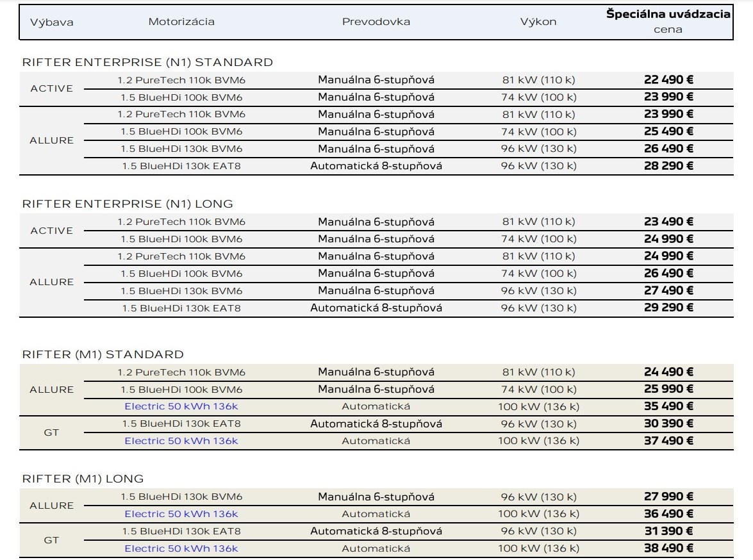
Task: Click the Výkon column header
Action: [x=538, y=22]
